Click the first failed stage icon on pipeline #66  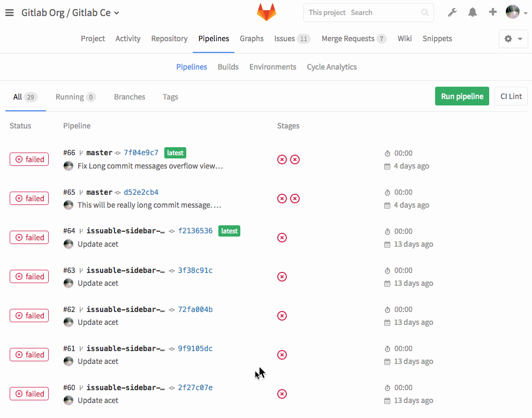[282, 159]
